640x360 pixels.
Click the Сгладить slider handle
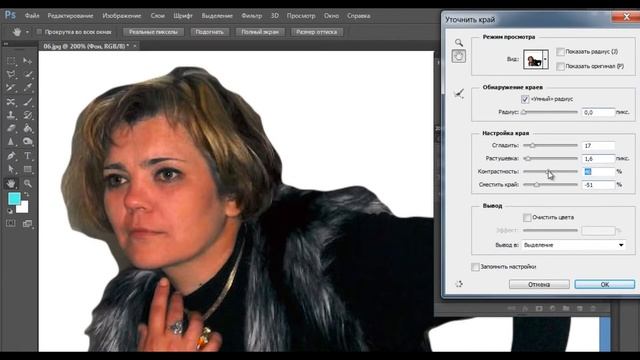(x=532, y=145)
